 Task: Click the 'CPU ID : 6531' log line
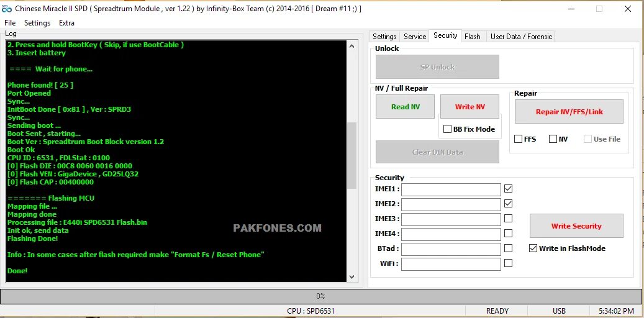[x=58, y=158]
